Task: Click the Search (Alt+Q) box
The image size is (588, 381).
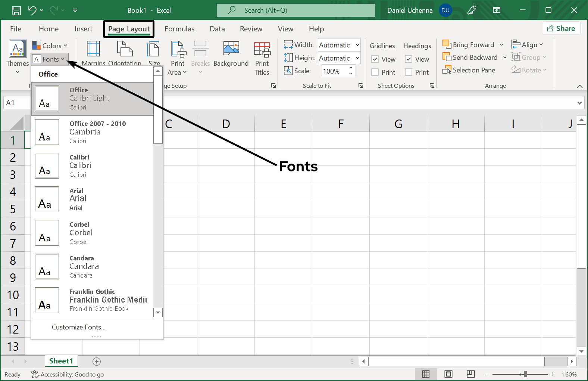Action: point(296,10)
